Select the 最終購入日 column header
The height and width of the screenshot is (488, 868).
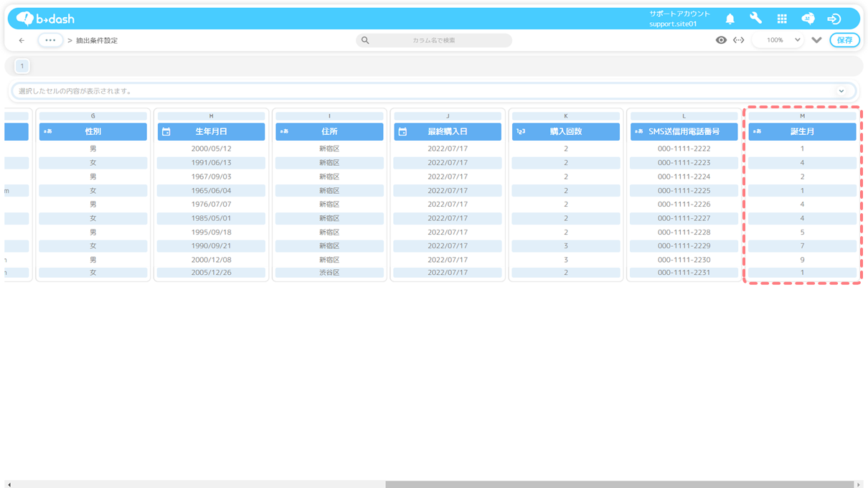coord(448,131)
